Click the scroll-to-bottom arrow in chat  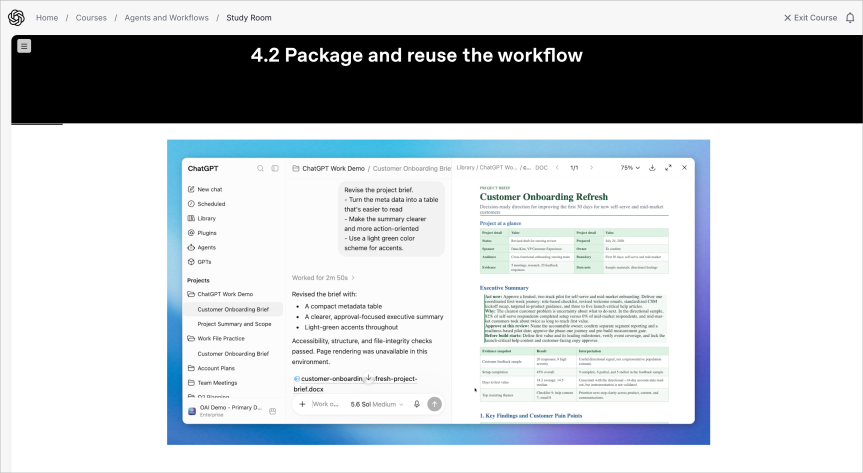click(x=369, y=378)
